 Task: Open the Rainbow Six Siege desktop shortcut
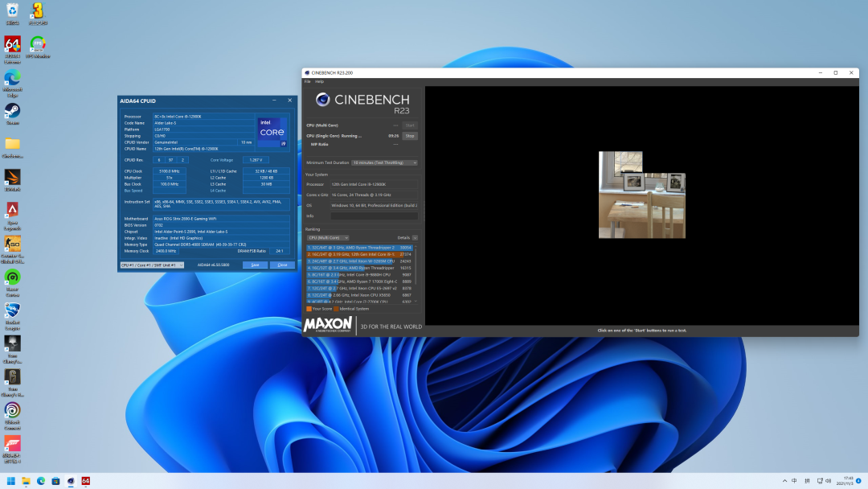(x=12, y=383)
